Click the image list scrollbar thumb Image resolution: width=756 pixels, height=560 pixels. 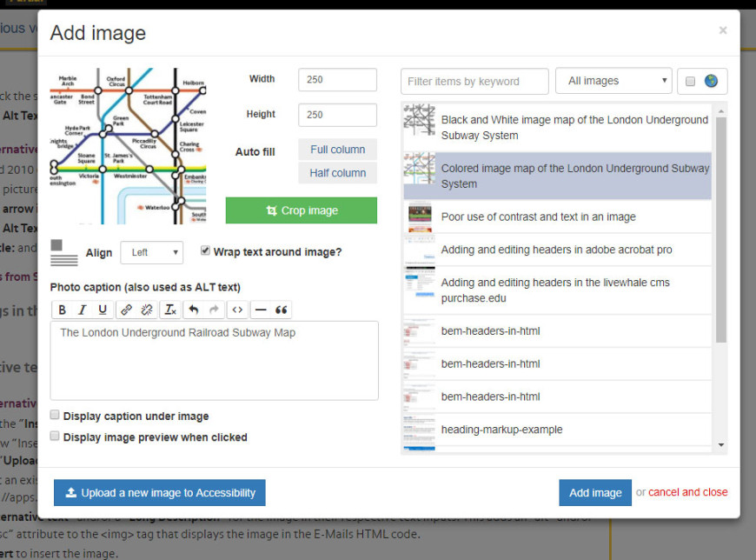[x=720, y=230]
